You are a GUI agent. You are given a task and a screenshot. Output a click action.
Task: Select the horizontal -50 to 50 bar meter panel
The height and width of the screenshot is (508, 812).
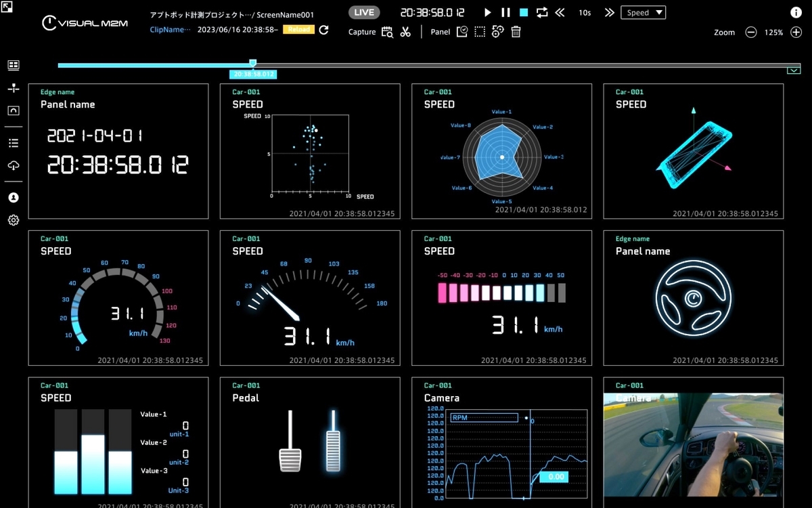tap(501, 298)
